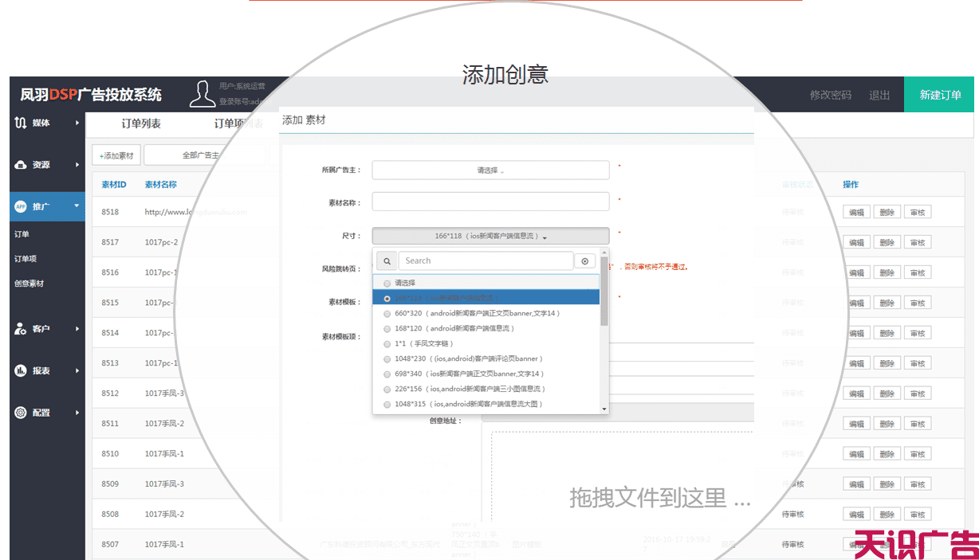The height and width of the screenshot is (560, 979).
Task: Click the 推广 sidebar menu label
Action: click(41, 206)
